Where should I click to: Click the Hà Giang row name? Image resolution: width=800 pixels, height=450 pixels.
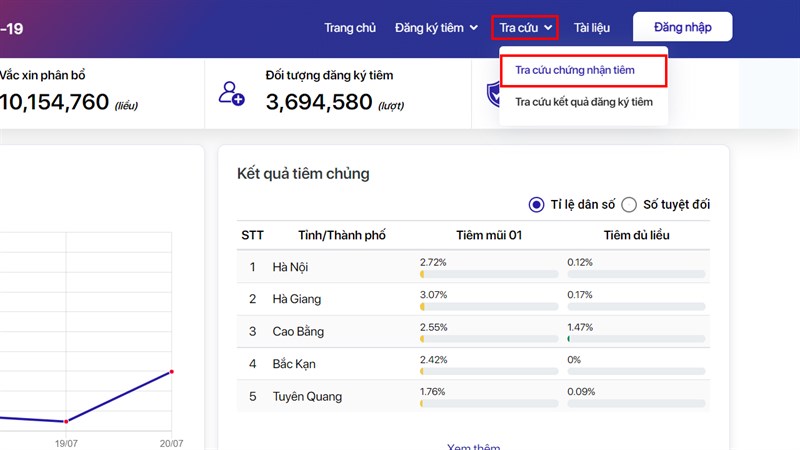296,299
